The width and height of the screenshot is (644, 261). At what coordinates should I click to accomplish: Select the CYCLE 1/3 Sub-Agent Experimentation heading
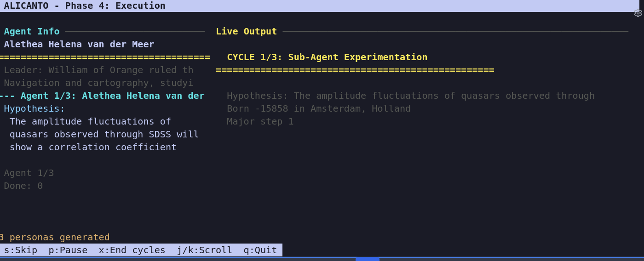[x=327, y=57]
